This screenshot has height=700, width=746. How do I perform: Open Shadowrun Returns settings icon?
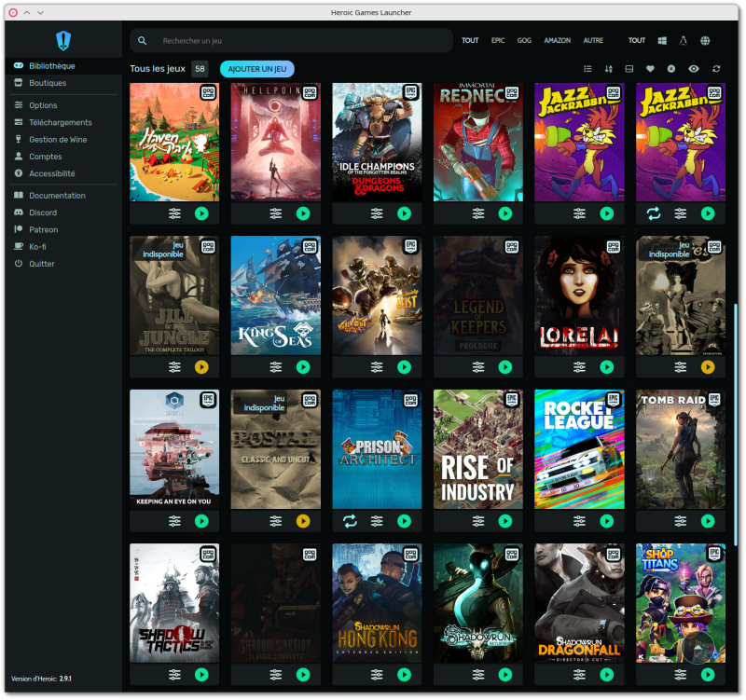pyautogui.click(x=478, y=675)
